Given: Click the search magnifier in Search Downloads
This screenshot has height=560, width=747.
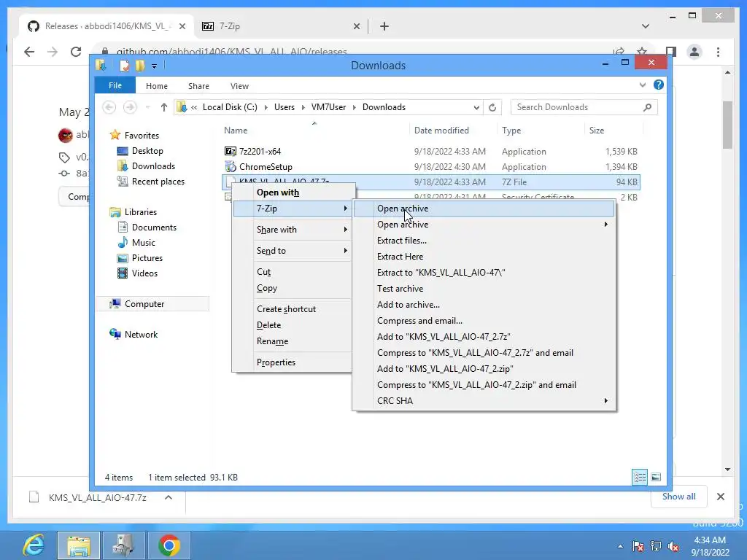Looking at the screenshot, I should point(647,107).
